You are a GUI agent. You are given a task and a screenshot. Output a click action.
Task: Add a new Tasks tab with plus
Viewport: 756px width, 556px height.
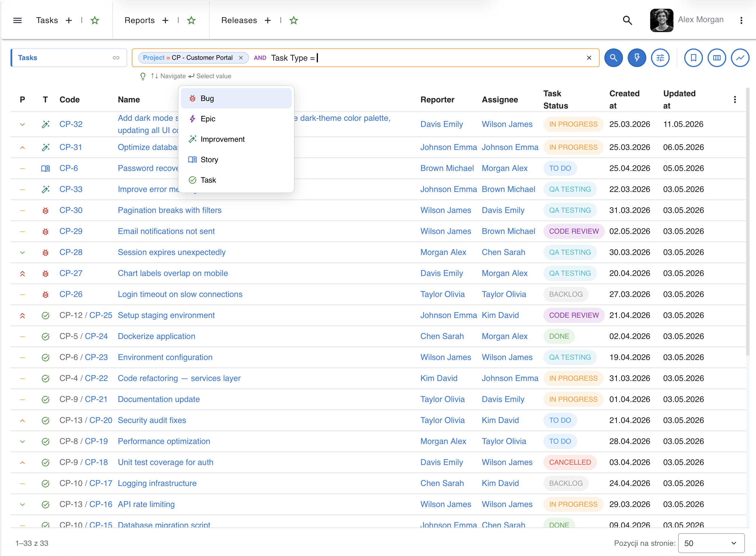click(x=69, y=20)
